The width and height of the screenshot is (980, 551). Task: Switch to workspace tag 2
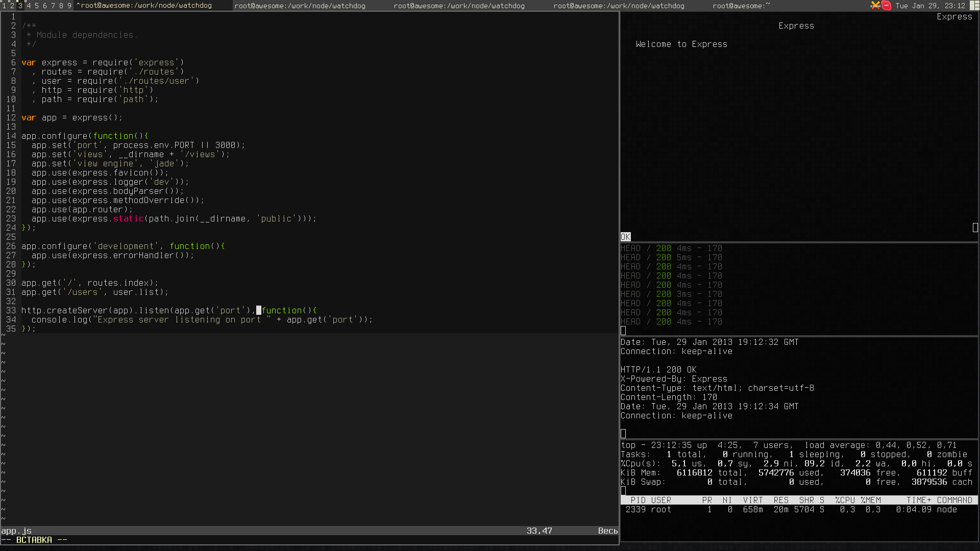[x=12, y=6]
